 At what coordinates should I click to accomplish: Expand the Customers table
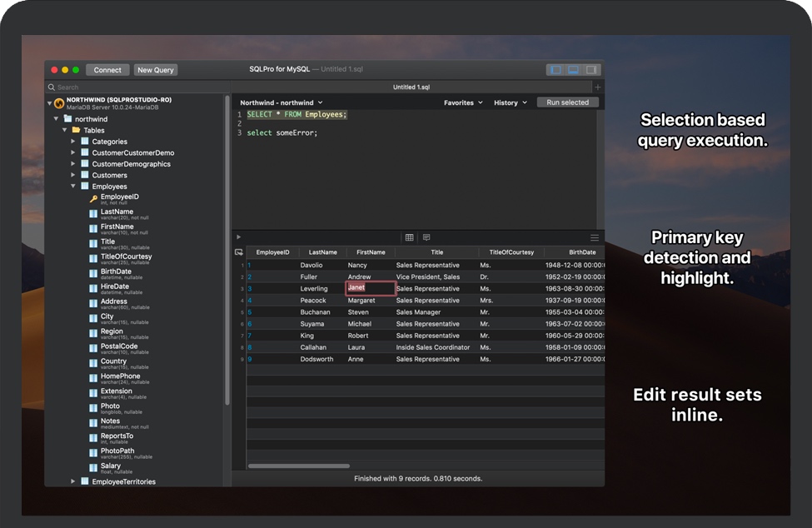pos(73,175)
